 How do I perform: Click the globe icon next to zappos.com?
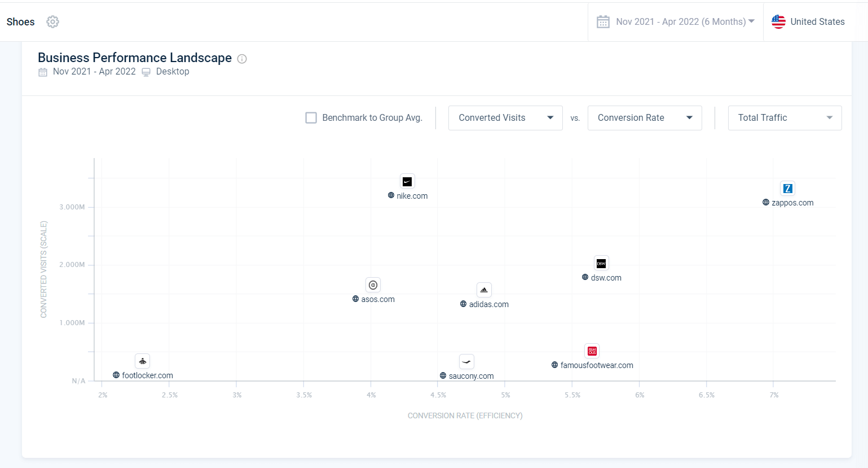pos(766,202)
